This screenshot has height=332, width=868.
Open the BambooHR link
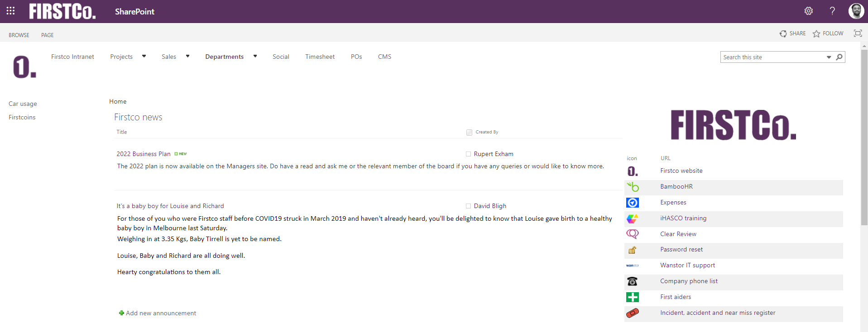(676, 186)
